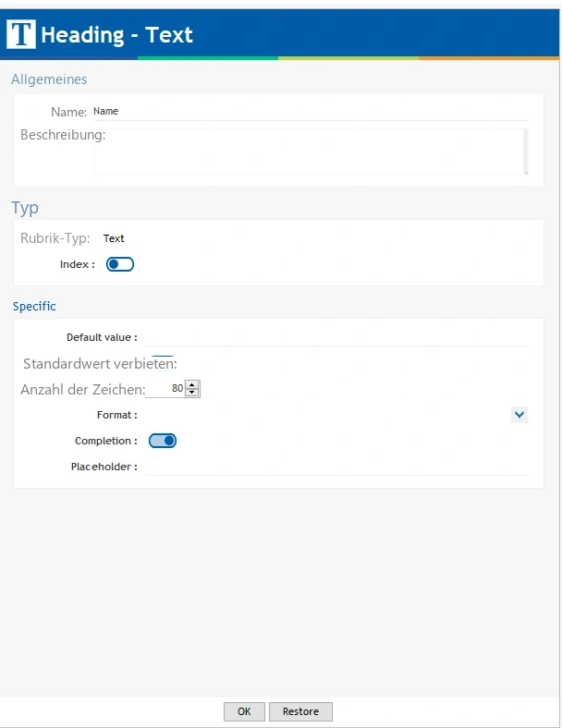Focus the Name input field
Viewport: 562px width, 728px height.
pos(311,112)
